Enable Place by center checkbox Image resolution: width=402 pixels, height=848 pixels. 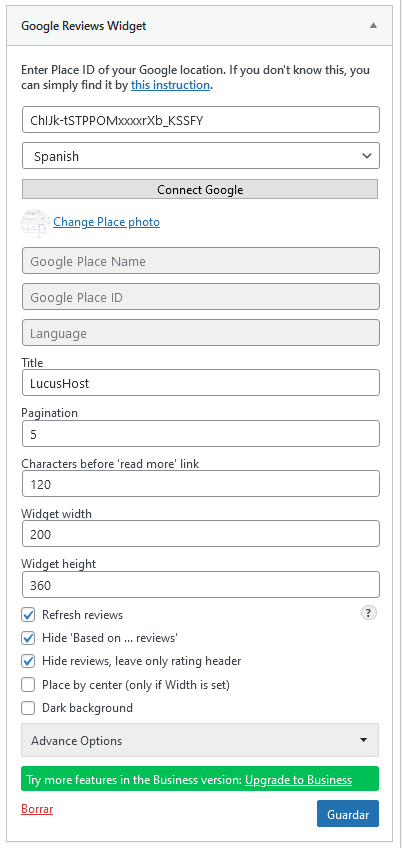click(x=28, y=685)
